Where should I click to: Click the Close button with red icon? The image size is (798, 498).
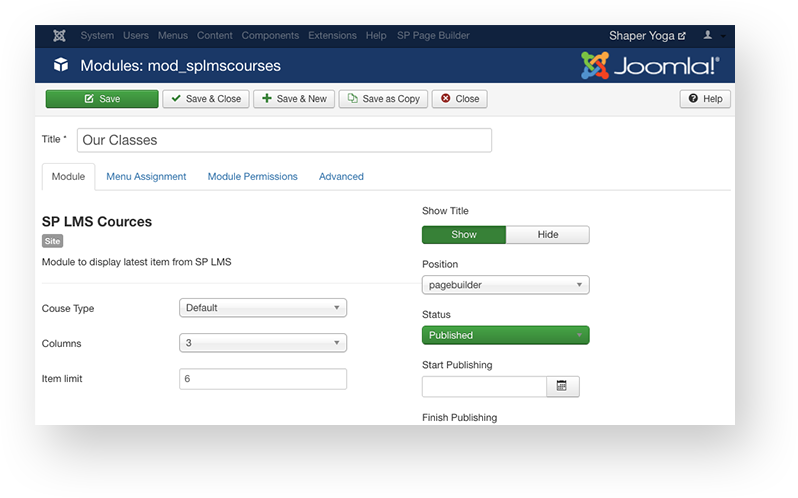pos(459,99)
